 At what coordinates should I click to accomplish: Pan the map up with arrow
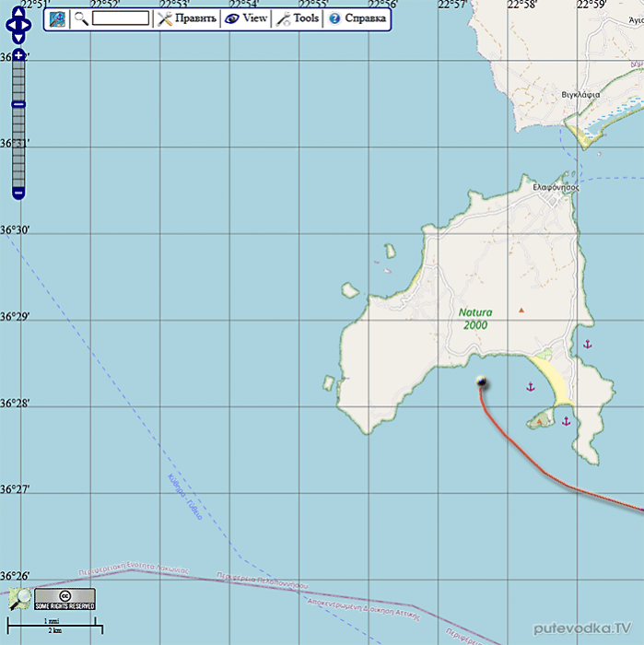[18, 12]
